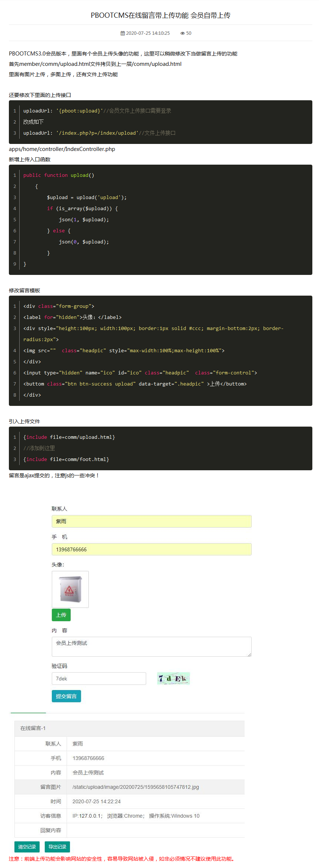This screenshot has height=868, width=319.
Task: Click the time cell 2020-07-25 14:22:24
Action: 156,801
